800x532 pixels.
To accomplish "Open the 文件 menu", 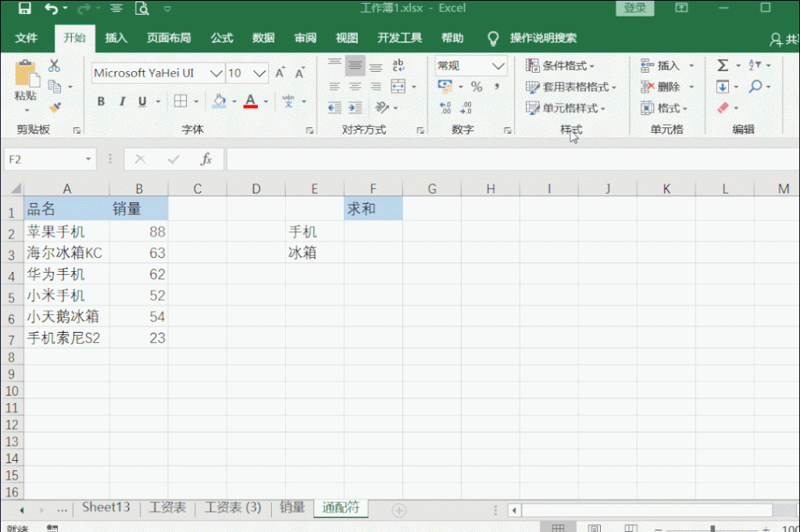I will (x=26, y=37).
